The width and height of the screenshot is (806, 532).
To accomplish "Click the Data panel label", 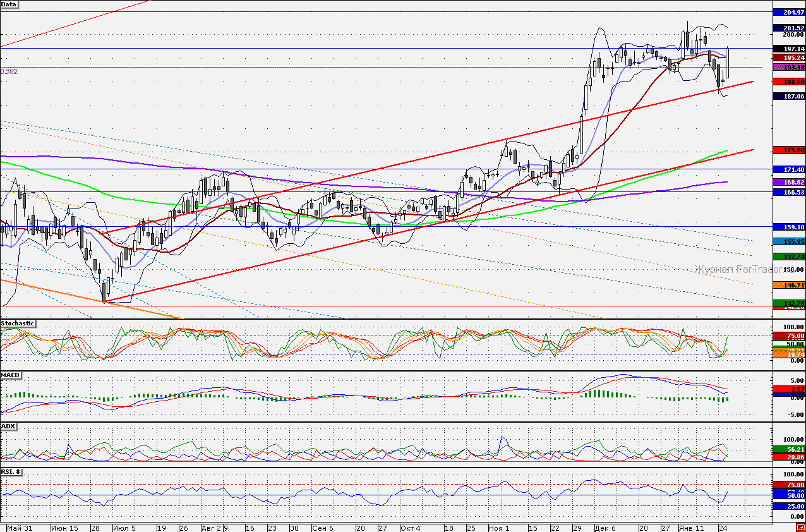I will 9,4.
